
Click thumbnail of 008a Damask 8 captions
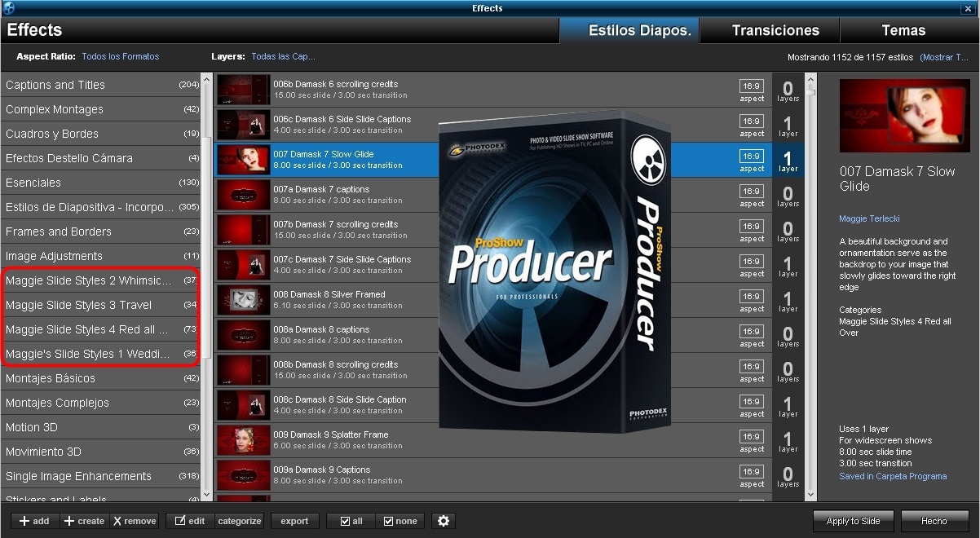click(243, 335)
